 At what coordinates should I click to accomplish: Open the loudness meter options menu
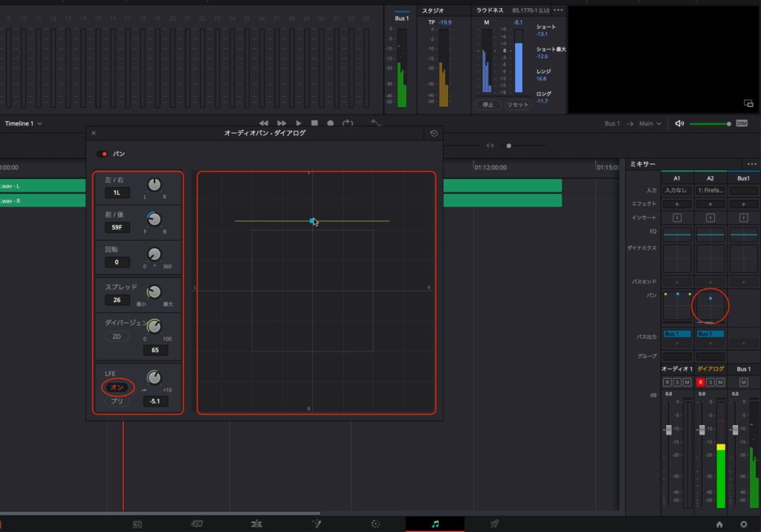pos(558,10)
